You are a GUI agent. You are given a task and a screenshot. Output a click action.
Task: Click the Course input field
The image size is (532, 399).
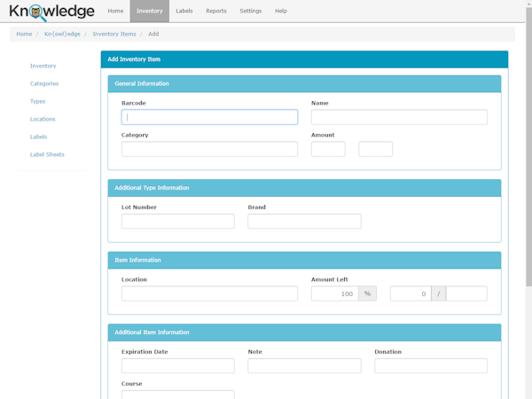click(x=178, y=395)
